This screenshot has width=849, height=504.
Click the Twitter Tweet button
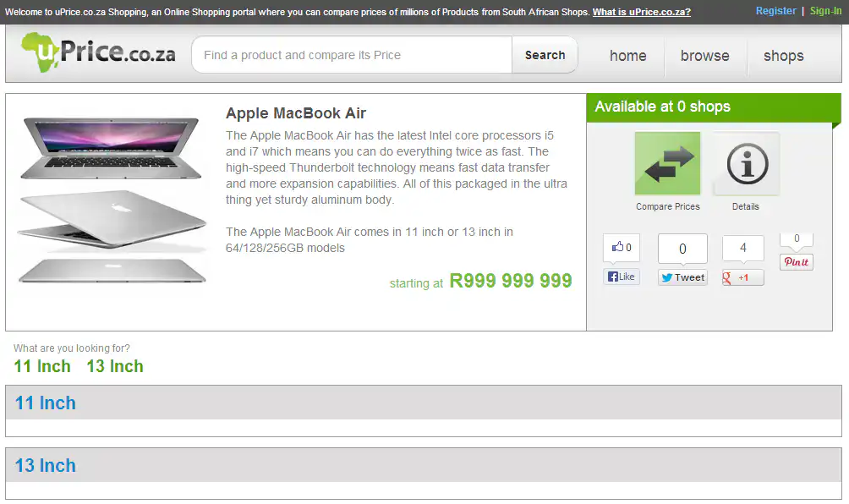pos(682,277)
